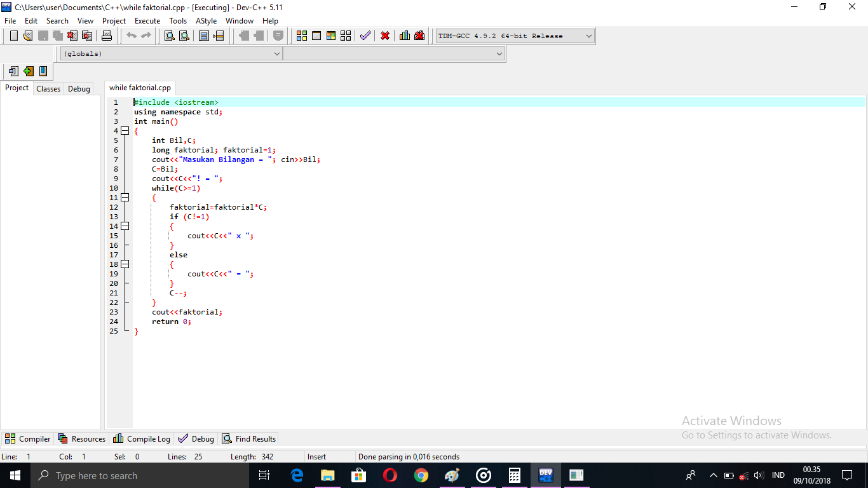Open the (globals) class browser dropdown
Screen dimensions: 868x488
276,53
